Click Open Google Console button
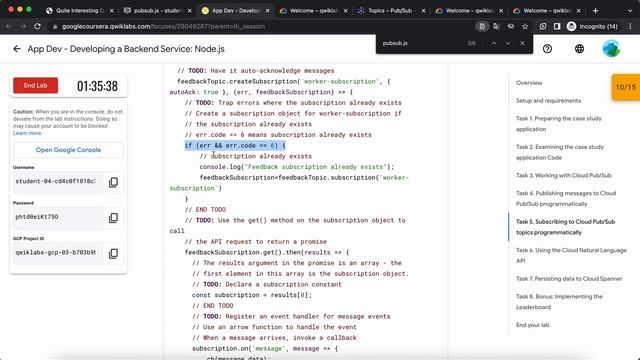The width and height of the screenshot is (640, 360). 68,150
